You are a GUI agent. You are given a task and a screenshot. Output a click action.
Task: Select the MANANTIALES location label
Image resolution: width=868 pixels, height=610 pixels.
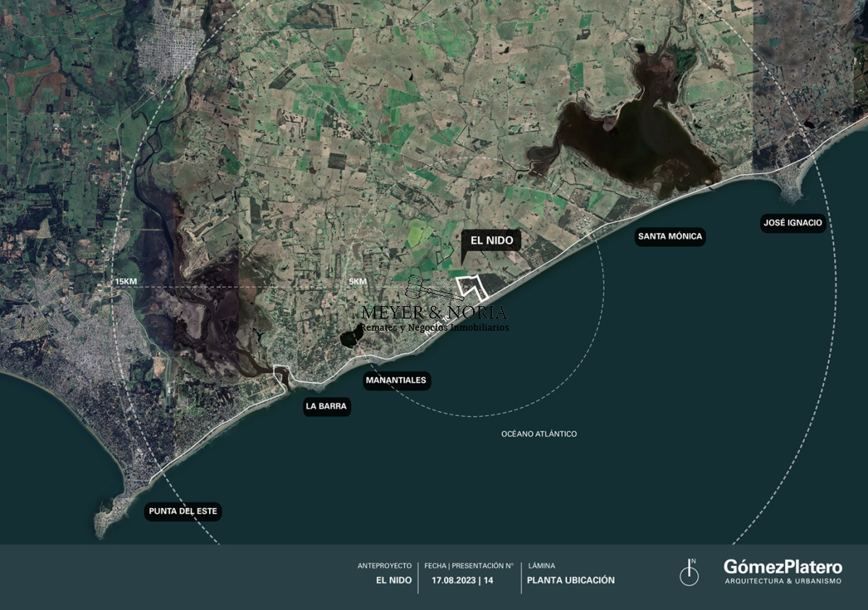pos(396,380)
